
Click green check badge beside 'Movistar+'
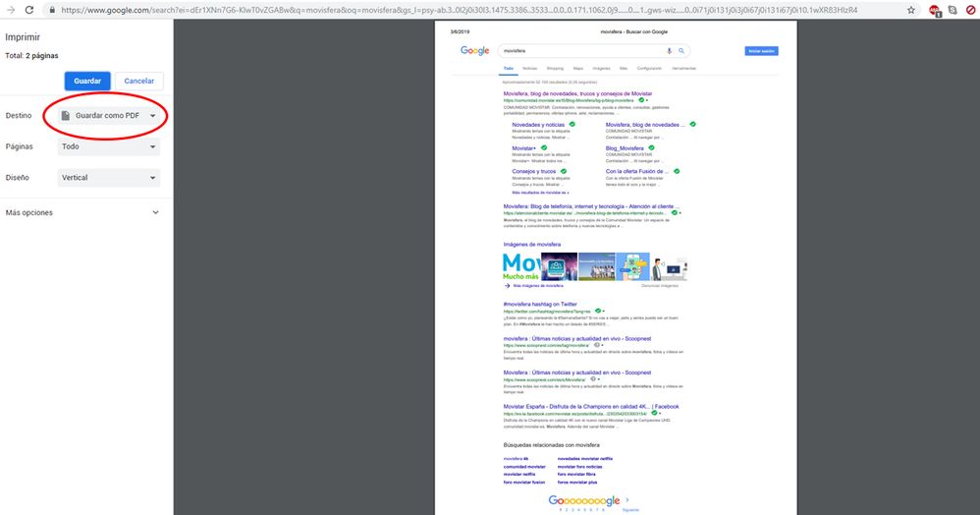coord(544,147)
